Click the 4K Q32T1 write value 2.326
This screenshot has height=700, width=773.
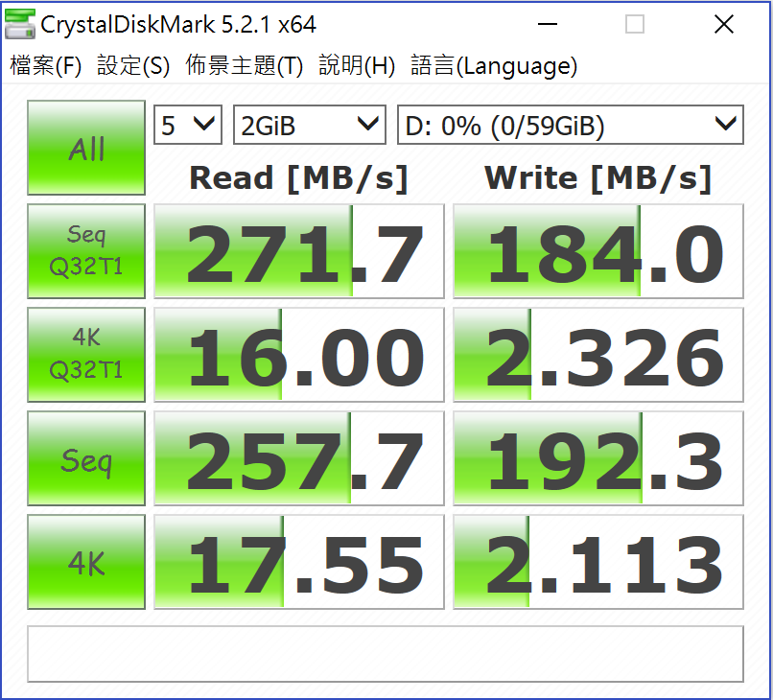click(x=598, y=355)
